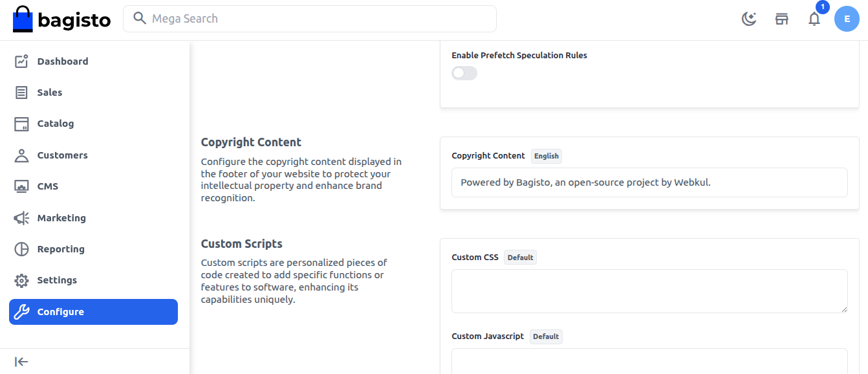Focus the Custom CSS textarea
The height and width of the screenshot is (374, 868).
click(x=649, y=291)
